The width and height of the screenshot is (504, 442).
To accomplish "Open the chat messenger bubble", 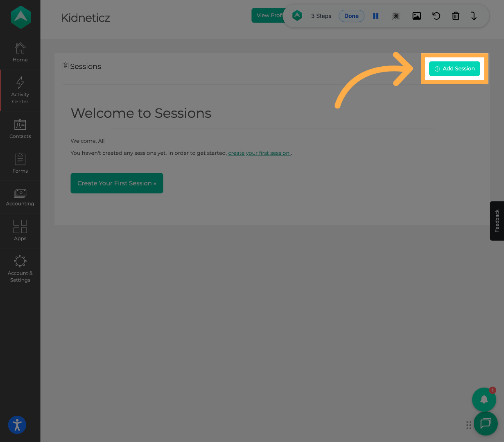I will coord(486,424).
